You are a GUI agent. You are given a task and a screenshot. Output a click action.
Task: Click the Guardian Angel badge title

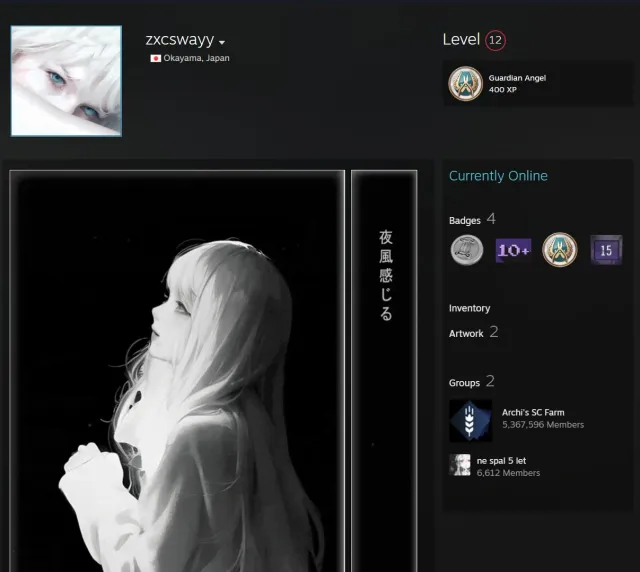[x=517, y=78]
